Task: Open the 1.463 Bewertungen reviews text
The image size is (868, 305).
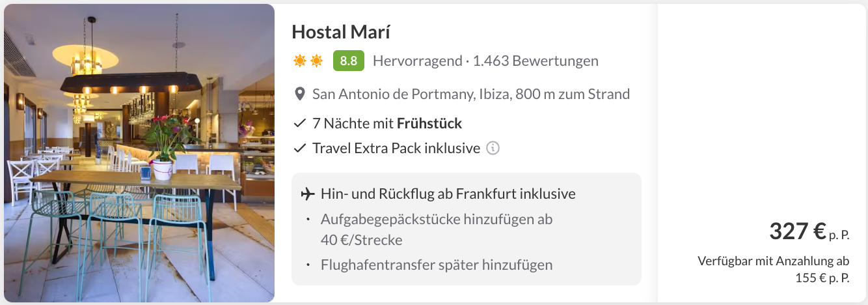Action: tap(536, 61)
